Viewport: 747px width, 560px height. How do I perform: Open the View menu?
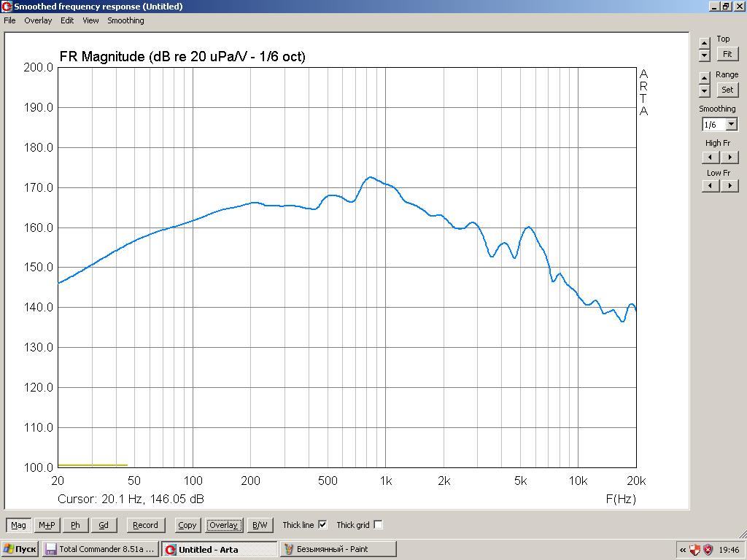point(90,20)
